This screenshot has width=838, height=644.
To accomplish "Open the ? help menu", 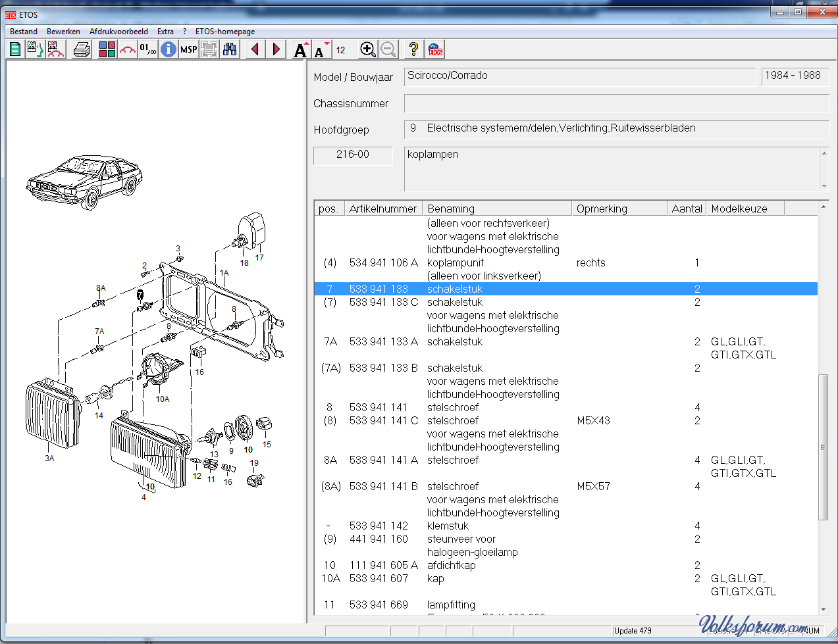I will click(x=185, y=32).
